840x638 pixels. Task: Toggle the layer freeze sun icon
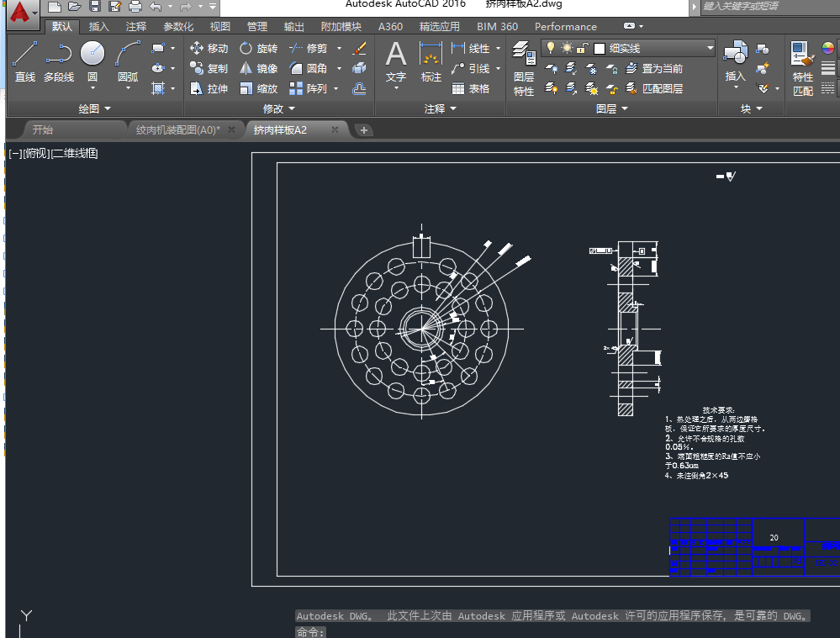coord(566,49)
